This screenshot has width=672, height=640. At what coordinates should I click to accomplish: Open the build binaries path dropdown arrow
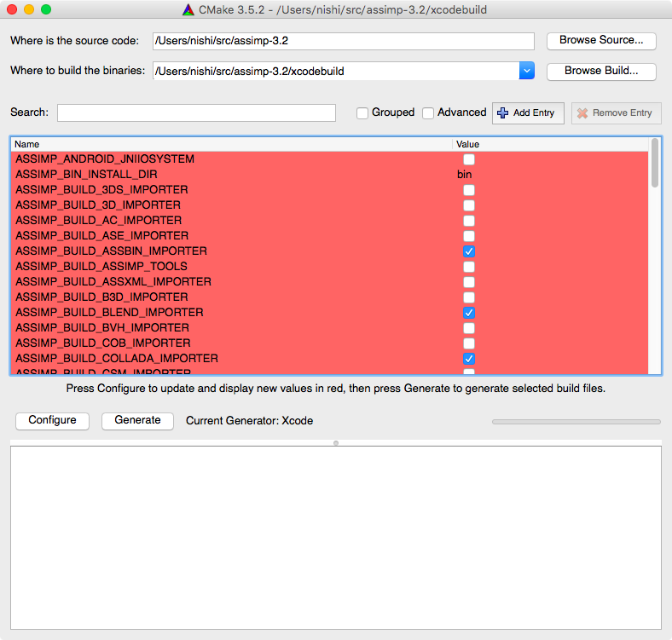coord(527,71)
